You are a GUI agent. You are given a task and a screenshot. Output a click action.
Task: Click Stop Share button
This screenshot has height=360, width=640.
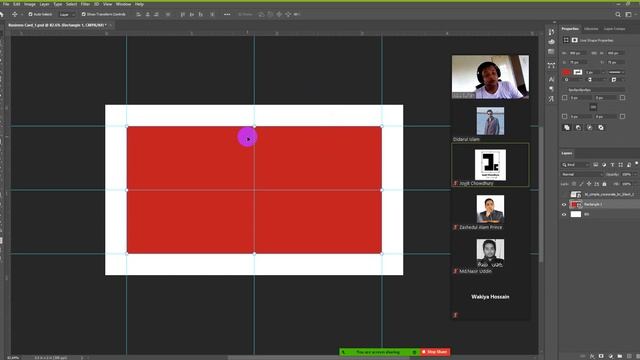pos(435,352)
